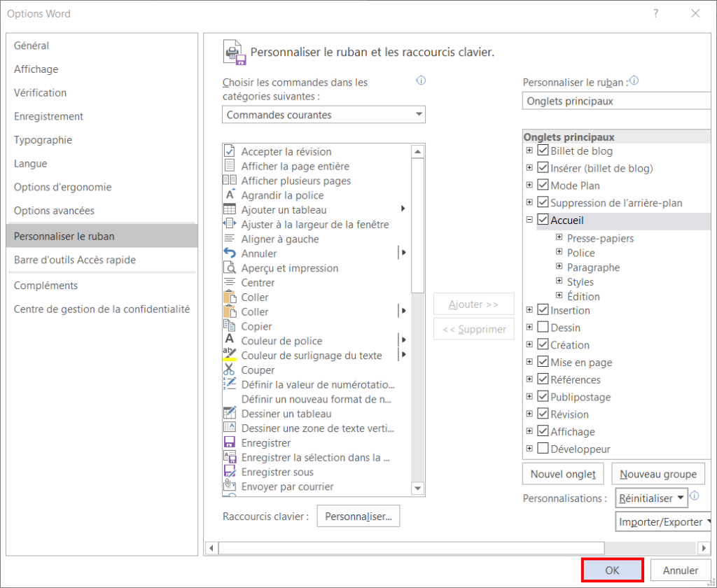The width and height of the screenshot is (717, 588).
Task: Click the help question mark in title bar
Action: (655, 14)
